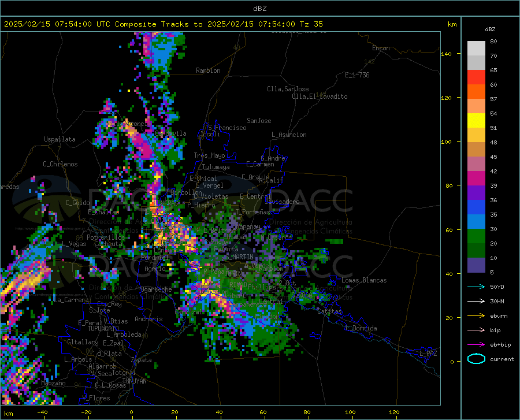The image size is (520, 420).
Task: Click the 'L_PAZ' map label
Action: pyautogui.click(x=428, y=354)
